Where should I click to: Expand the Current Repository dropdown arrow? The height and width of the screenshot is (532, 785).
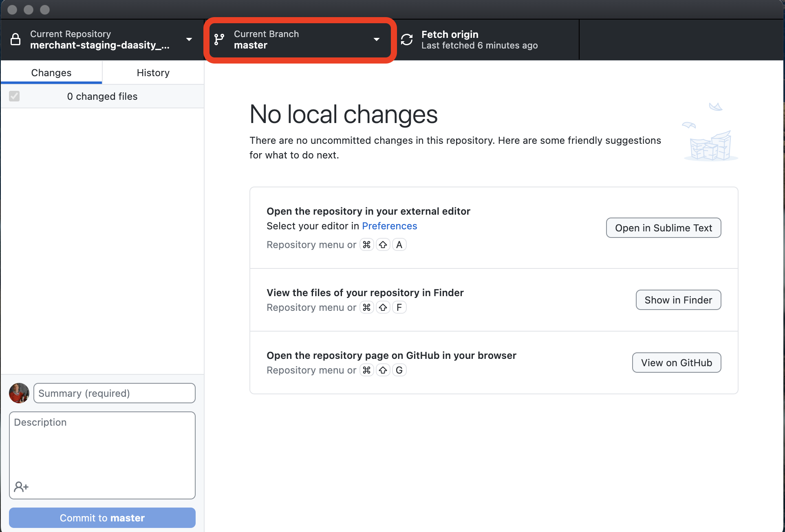coord(189,40)
